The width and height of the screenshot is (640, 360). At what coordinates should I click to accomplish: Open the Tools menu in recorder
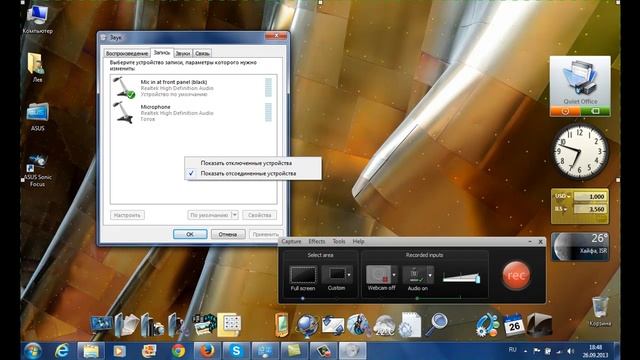(x=339, y=242)
